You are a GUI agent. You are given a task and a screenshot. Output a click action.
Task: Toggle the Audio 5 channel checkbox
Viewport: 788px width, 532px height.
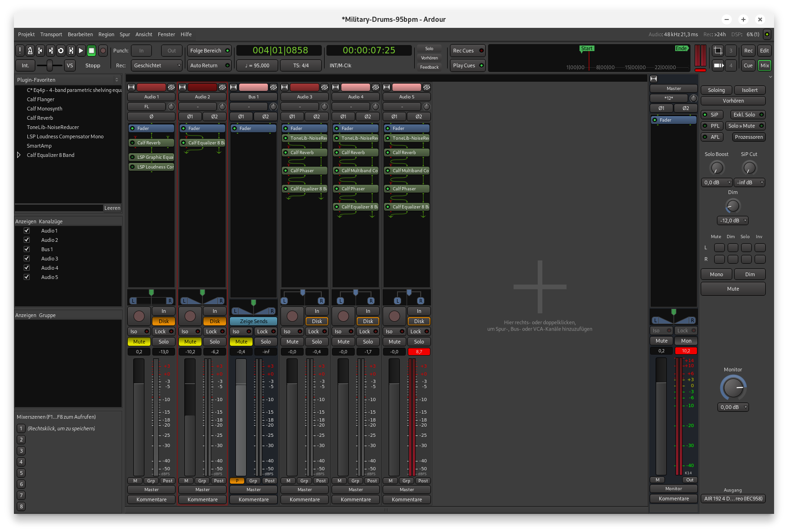(26, 277)
